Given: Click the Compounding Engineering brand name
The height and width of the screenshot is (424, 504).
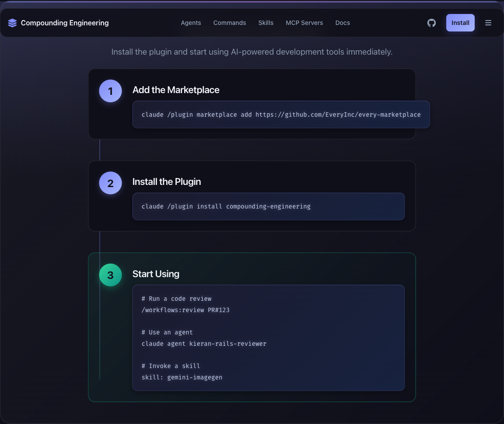Looking at the screenshot, I should [x=65, y=23].
